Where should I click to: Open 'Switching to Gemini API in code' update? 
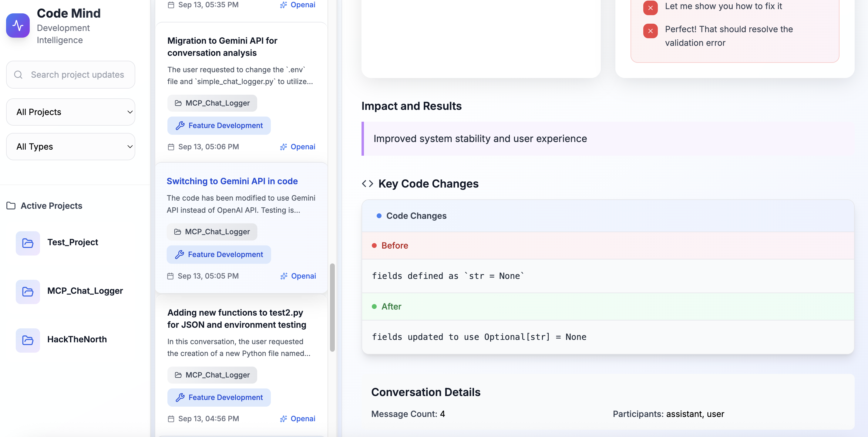point(232,181)
